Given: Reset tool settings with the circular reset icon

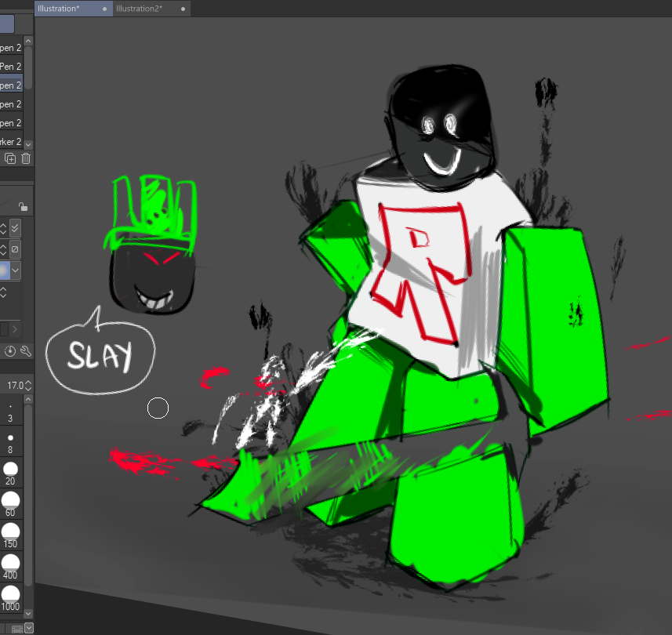Looking at the screenshot, I should pos(10,352).
